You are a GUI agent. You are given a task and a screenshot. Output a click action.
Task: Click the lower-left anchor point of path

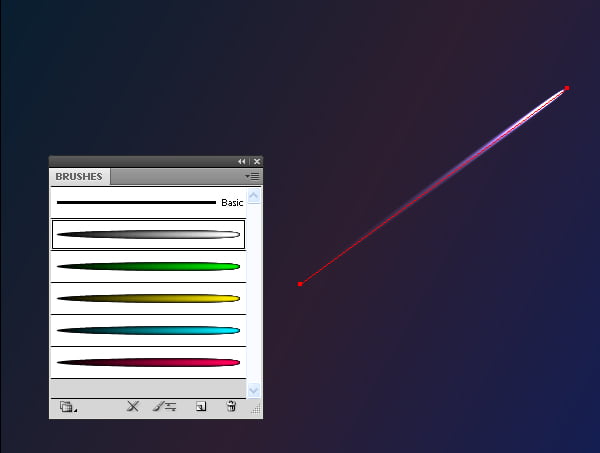(300, 284)
